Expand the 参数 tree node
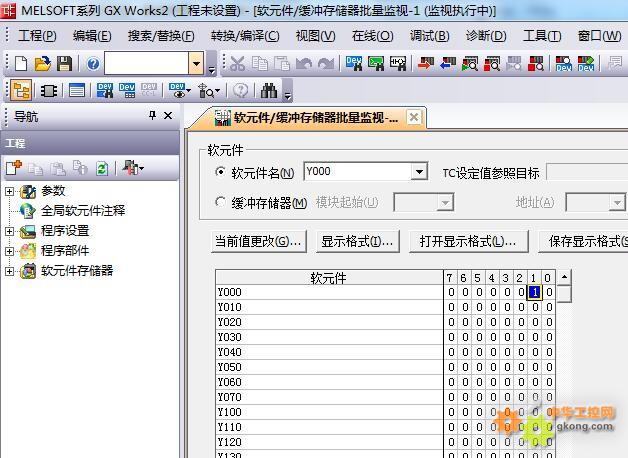Viewport: 628px width, 458px height. pos(10,191)
